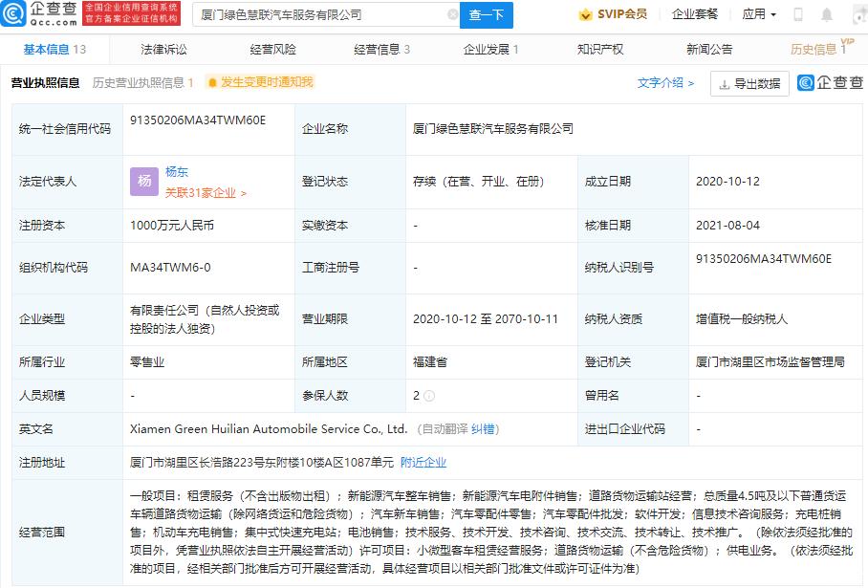Click 核准日期 value 2021-08-04
The height and width of the screenshot is (588, 868).
point(727,226)
